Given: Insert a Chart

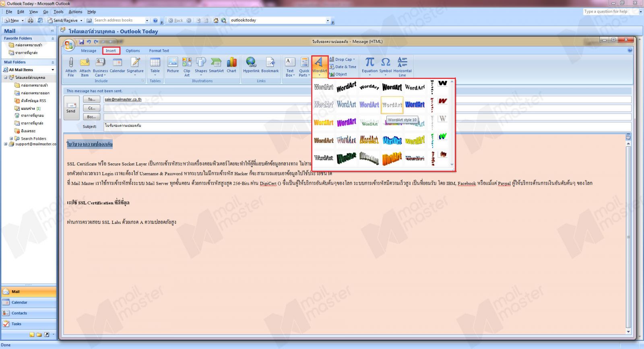Looking at the screenshot, I should [x=231, y=65].
